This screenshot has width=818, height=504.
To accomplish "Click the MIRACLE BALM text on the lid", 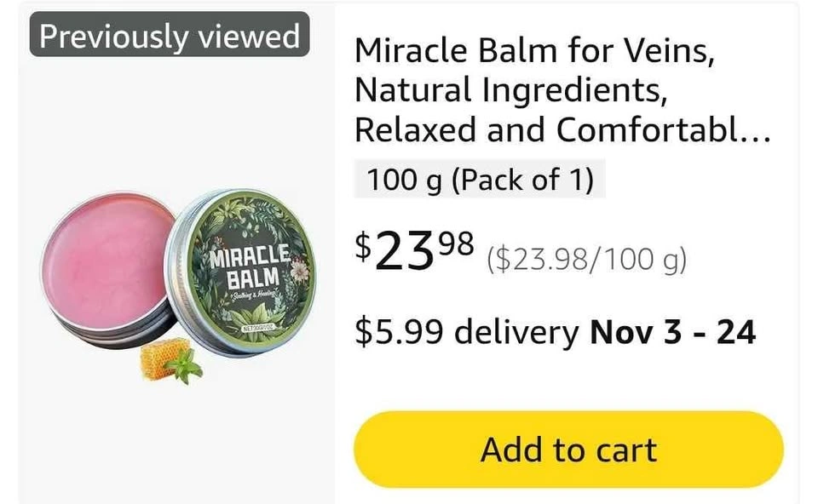I will click(x=251, y=266).
